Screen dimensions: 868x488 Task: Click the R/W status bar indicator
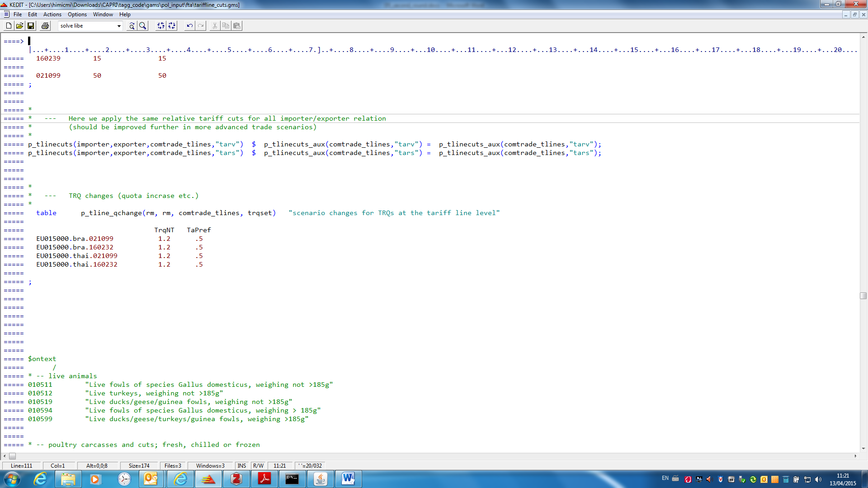(258, 465)
